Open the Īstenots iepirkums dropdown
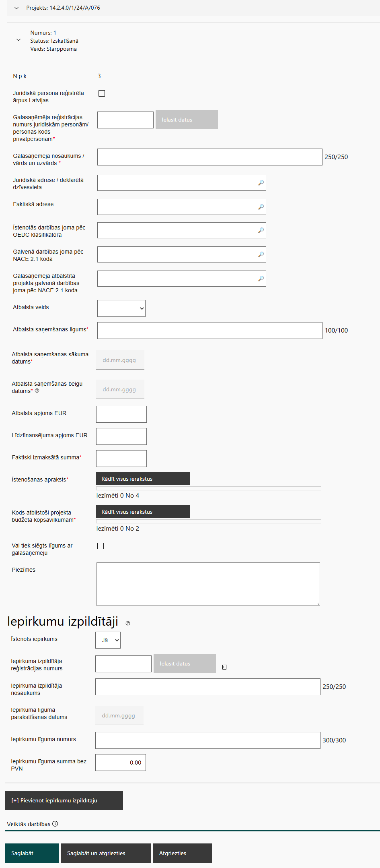This screenshot has height=868, width=380. 108,640
